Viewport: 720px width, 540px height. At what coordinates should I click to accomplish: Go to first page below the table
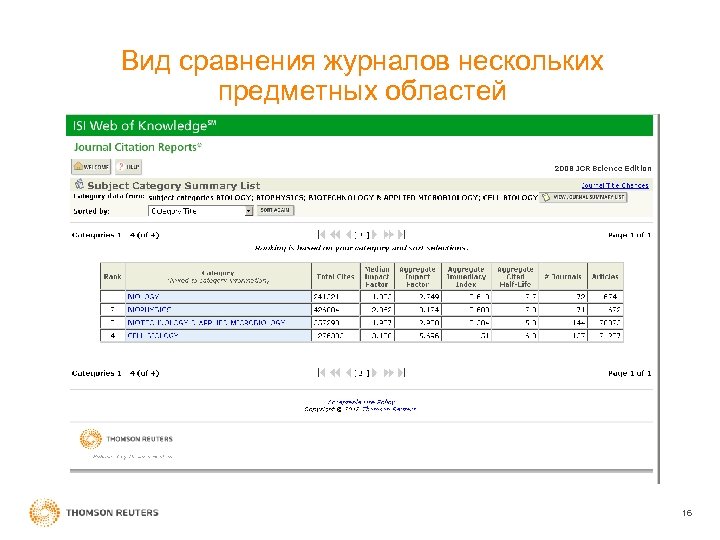321,373
